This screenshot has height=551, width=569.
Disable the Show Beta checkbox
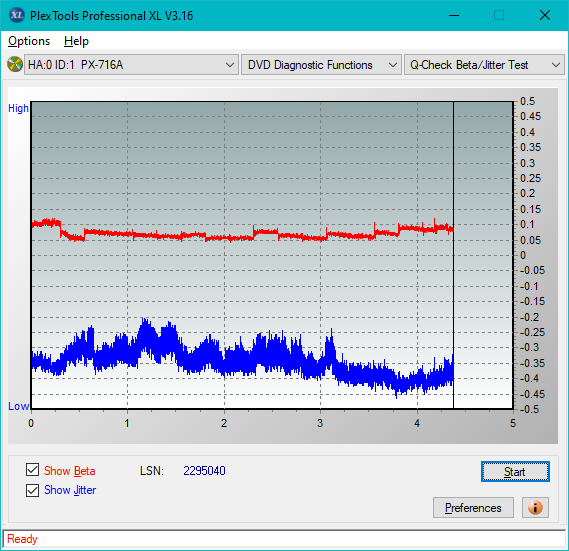click(32, 470)
